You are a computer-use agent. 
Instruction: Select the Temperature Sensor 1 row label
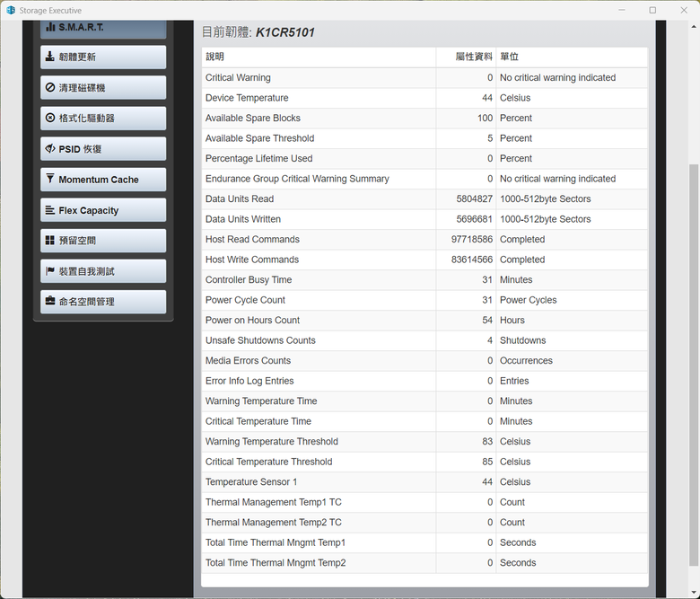[251, 482]
